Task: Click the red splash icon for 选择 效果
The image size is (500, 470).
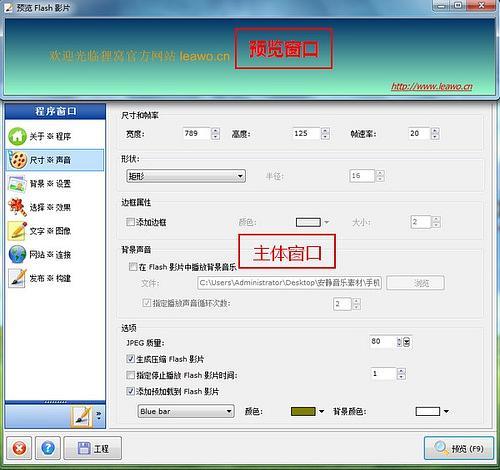Action: click(17, 207)
